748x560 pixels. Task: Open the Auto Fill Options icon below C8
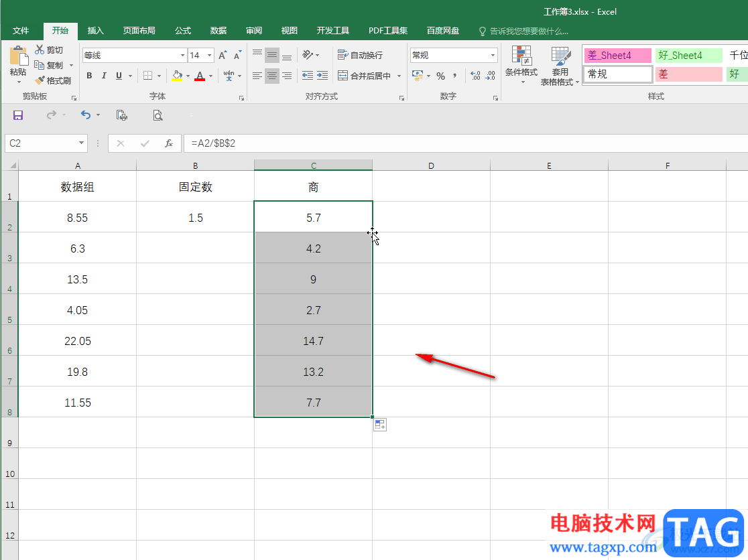[380, 425]
